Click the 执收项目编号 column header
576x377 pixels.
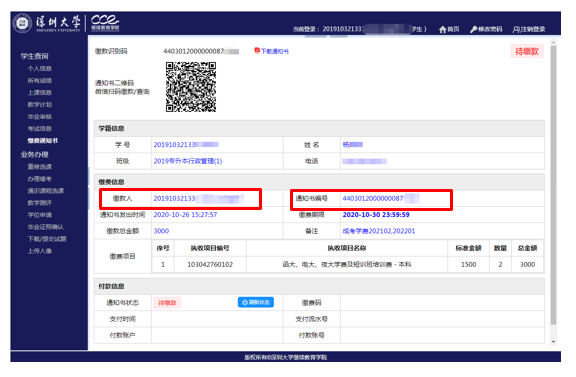point(210,248)
